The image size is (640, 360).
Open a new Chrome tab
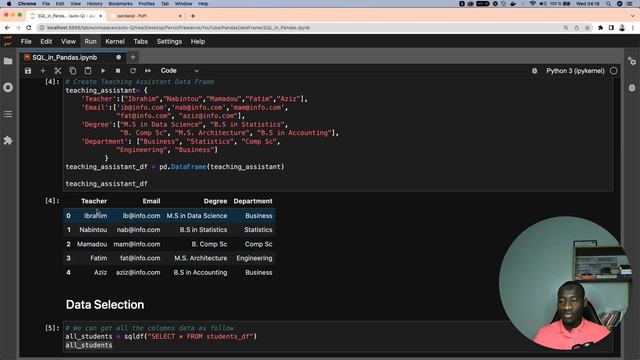tap(193, 16)
